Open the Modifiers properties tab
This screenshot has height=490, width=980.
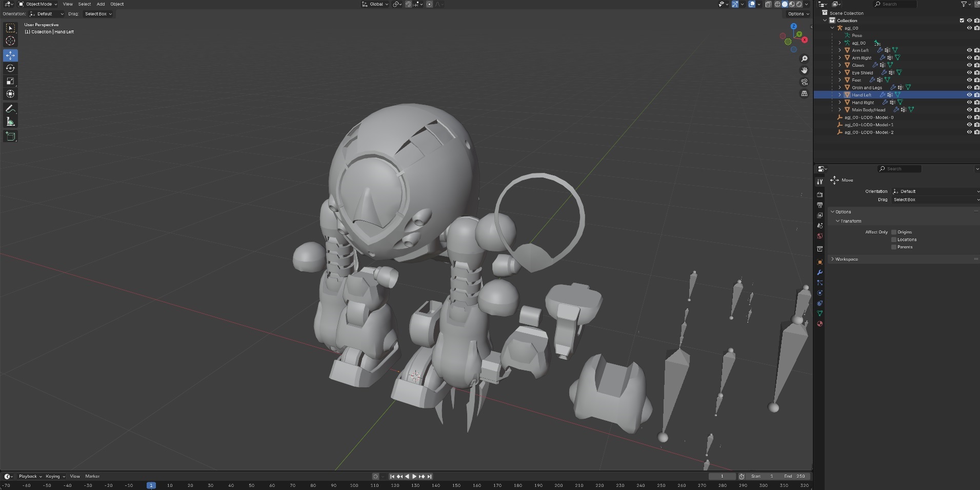click(x=819, y=272)
